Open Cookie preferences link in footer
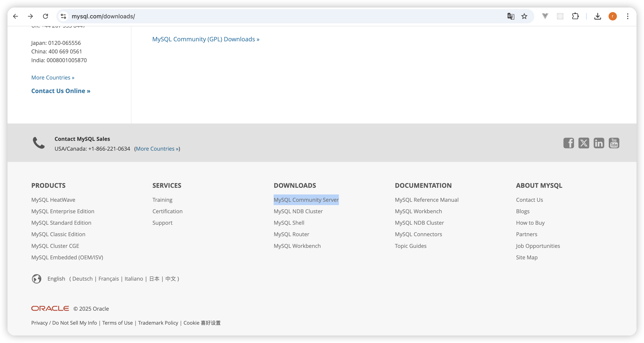 click(x=202, y=323)
